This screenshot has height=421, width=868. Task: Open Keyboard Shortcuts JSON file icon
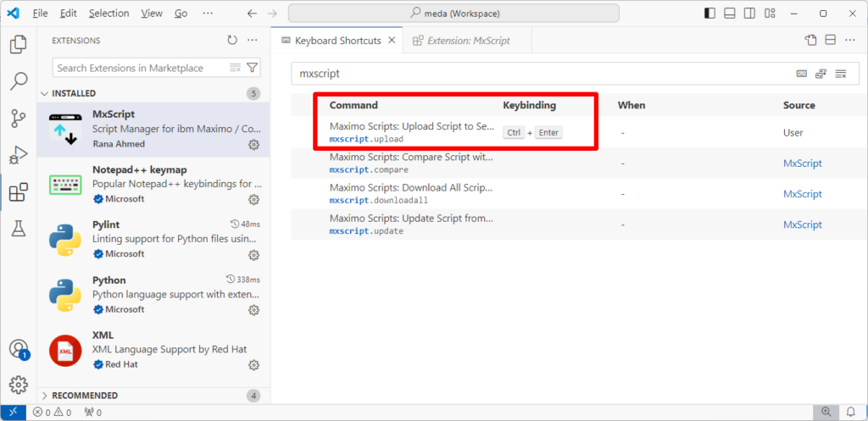[811, 41]
